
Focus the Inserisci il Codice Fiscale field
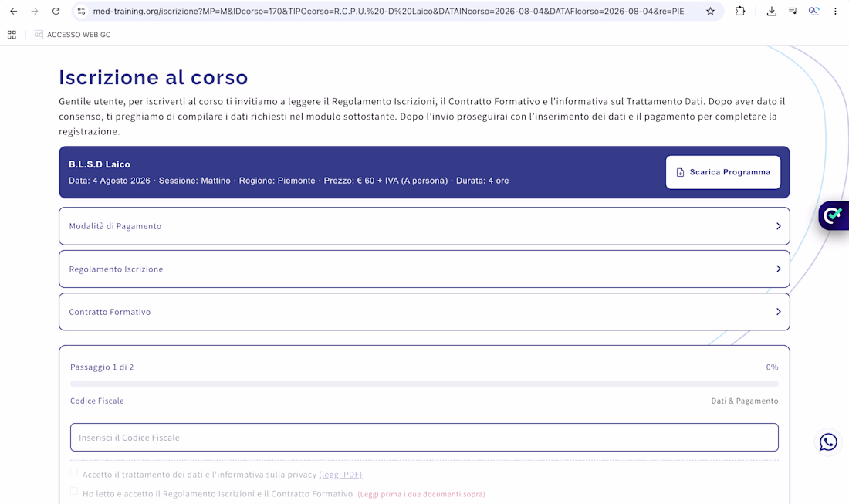(x=424, y=438)
